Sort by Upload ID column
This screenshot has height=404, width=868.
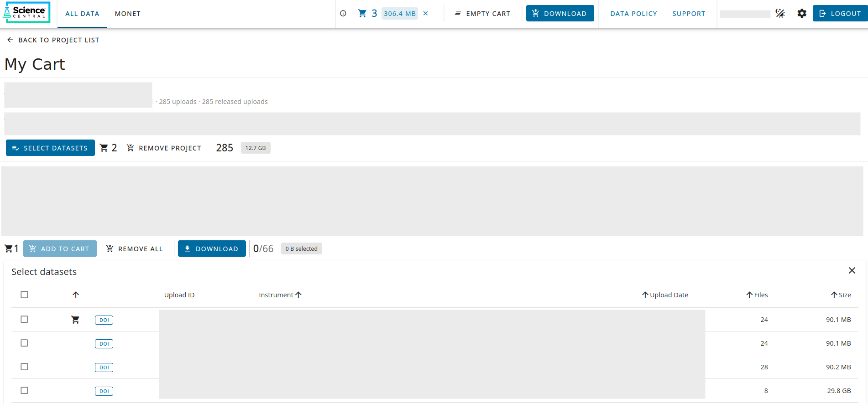pyautogui.click(x=179, y=295)
